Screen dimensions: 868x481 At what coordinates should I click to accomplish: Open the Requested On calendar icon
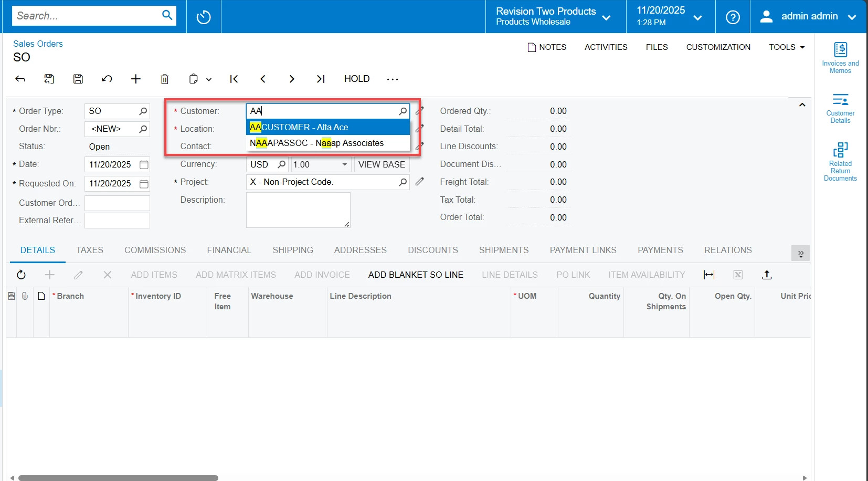[x=144, y=184]
